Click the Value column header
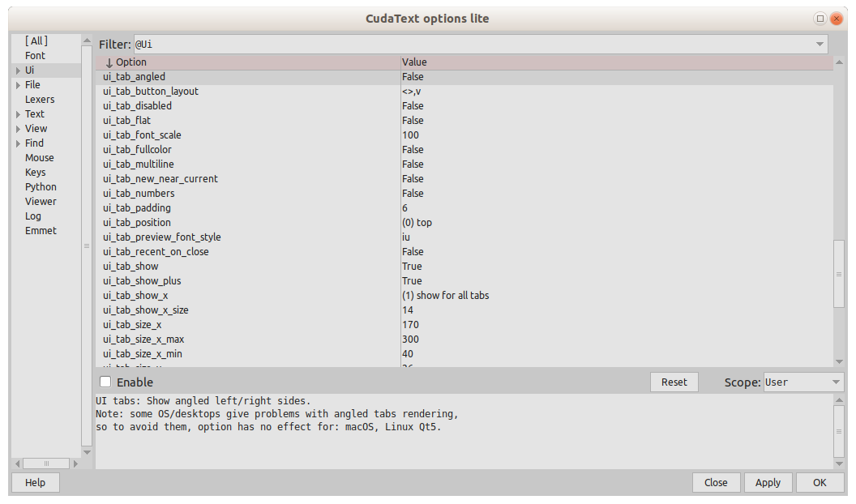 tap(616, 62)
